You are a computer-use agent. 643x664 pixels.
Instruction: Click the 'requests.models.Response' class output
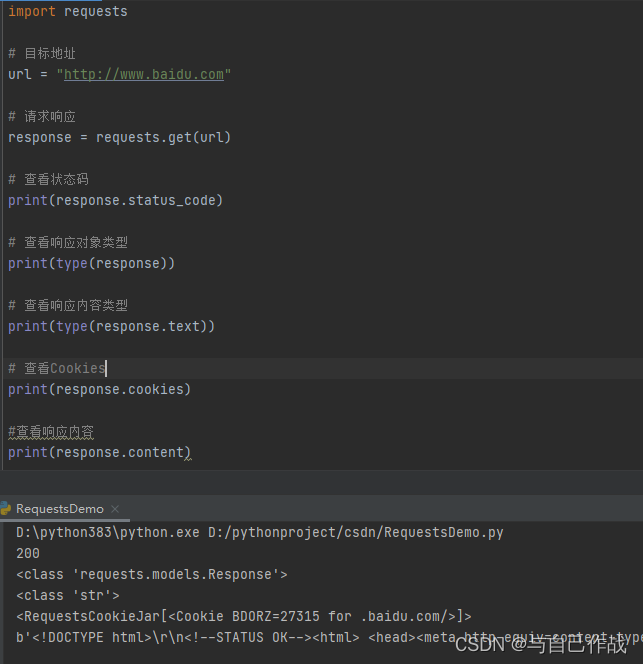pyautogui.click(x=152, y=575)
